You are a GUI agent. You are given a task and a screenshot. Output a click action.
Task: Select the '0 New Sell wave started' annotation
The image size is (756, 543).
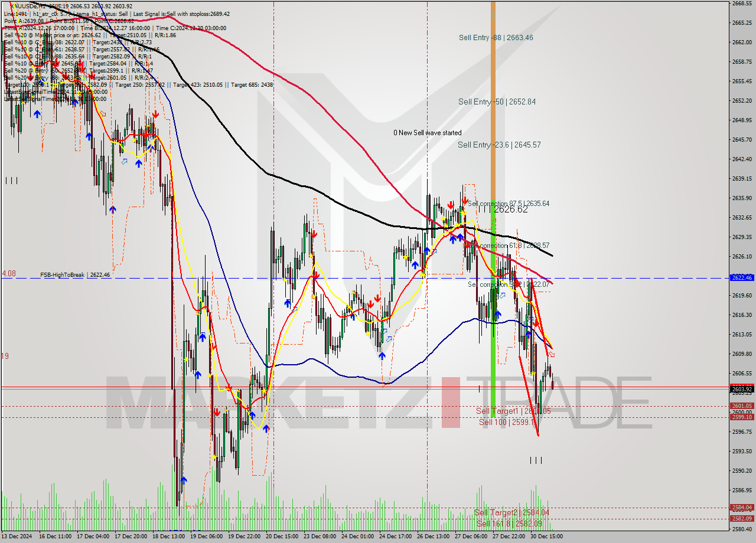tap(428, 133)
